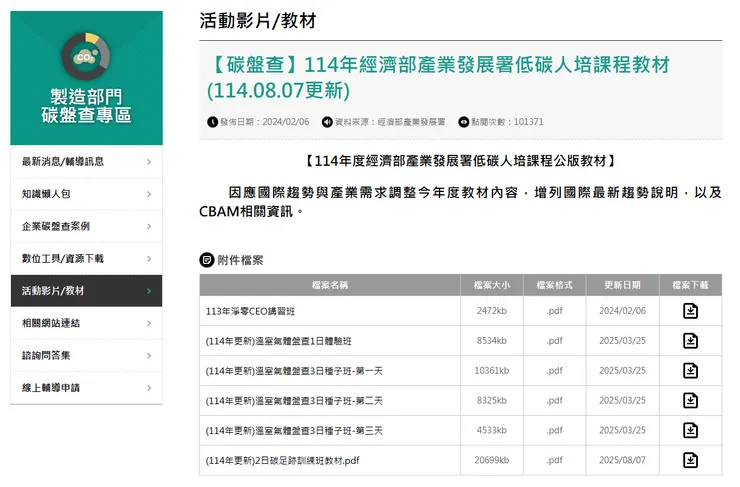
Task: Expand chevron on 線上輔導申請
Action: (x=149, y=388)
